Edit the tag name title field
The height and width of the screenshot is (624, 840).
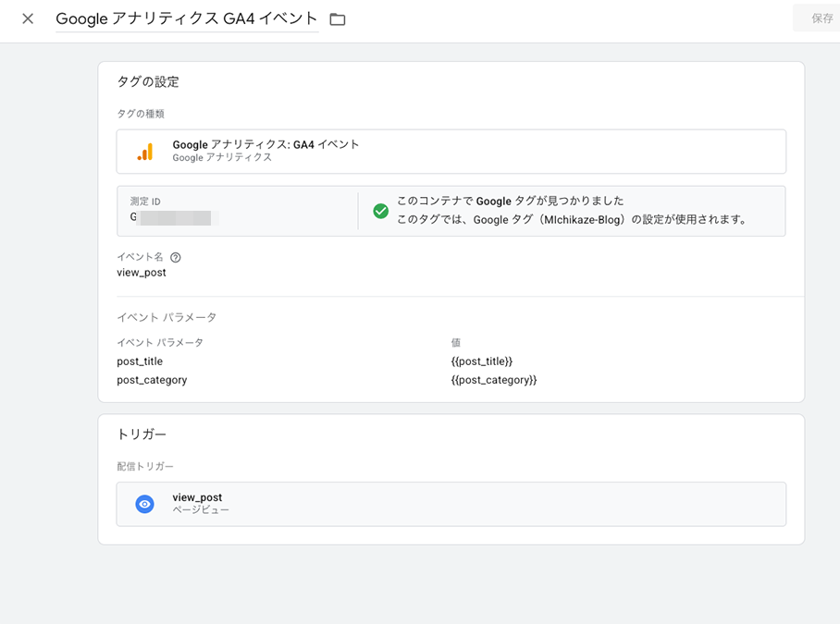click(187, 18)
